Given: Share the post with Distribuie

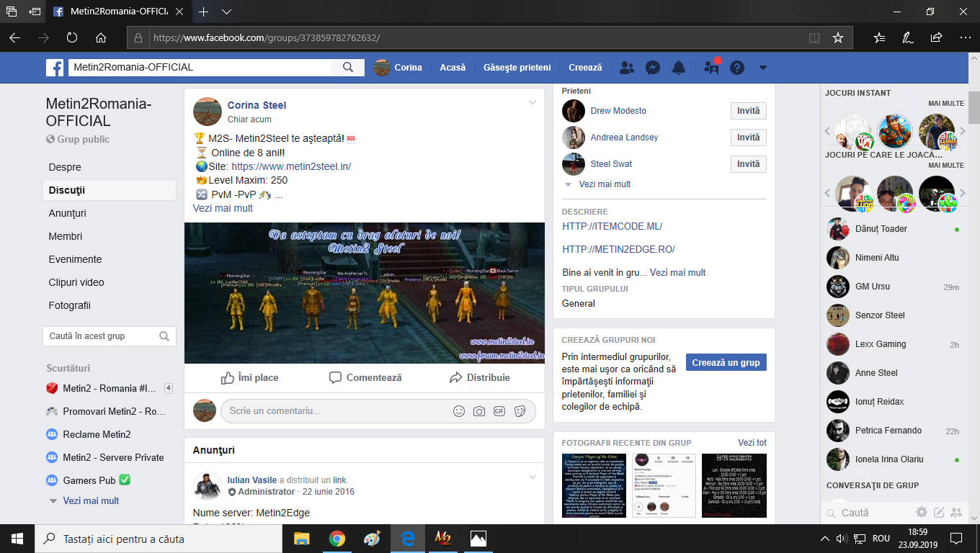Looking at the screenshot, I should [479, 377].
